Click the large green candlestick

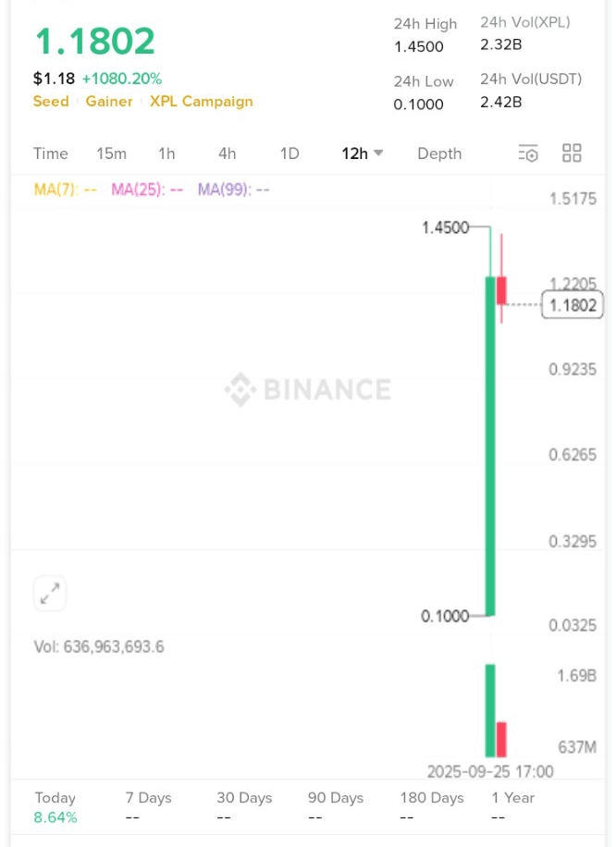coord(490,444)
